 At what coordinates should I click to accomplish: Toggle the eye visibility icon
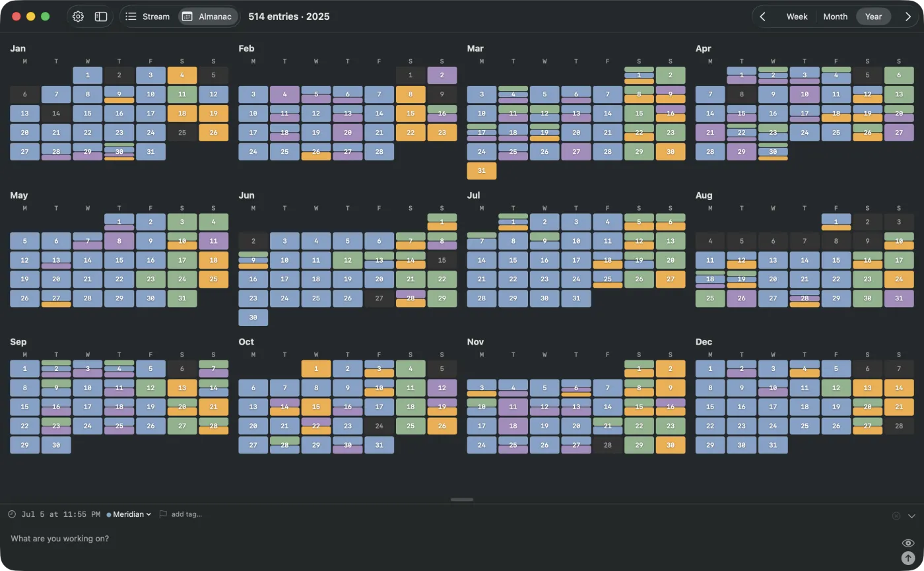tap(908, 543)
